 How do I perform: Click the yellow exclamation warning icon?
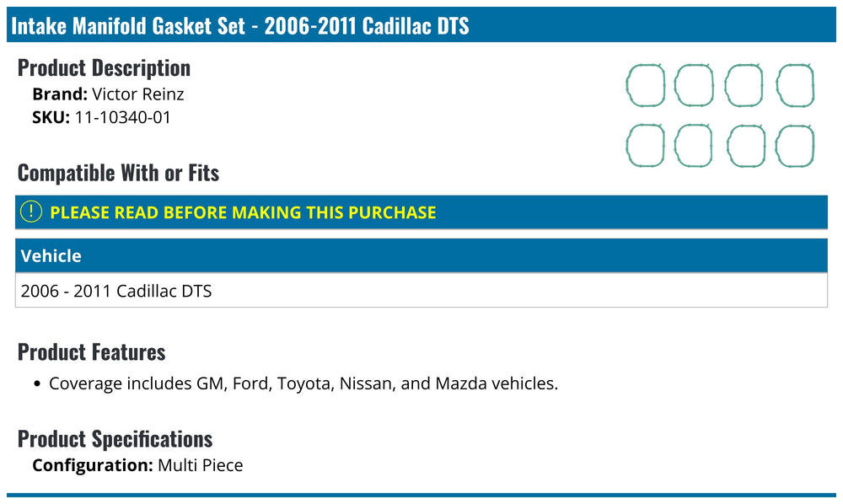31,212
